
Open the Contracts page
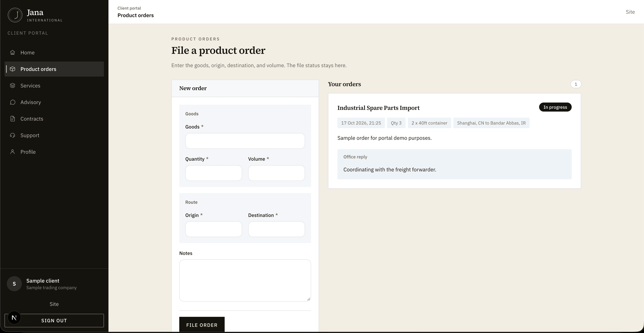[54, 119]
